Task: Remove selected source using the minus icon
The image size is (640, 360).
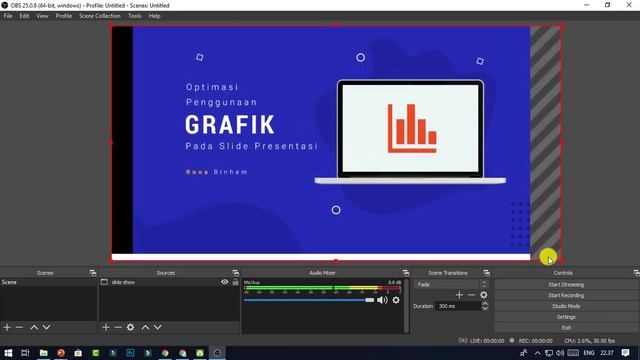Action: tap(118, 327)
